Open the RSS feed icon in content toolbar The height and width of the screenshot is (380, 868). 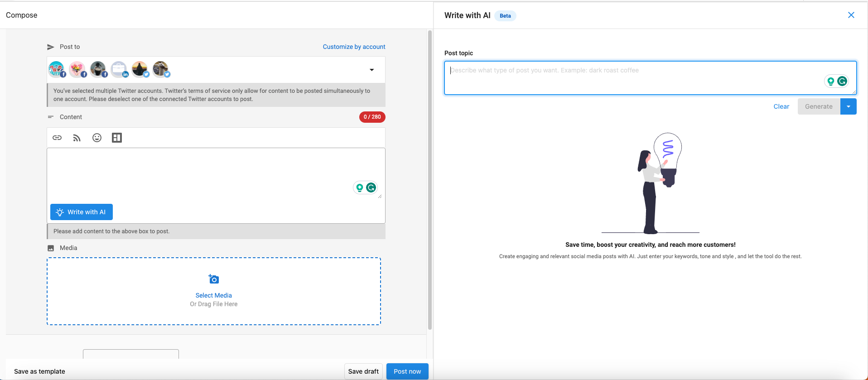(x=77, y=138)
